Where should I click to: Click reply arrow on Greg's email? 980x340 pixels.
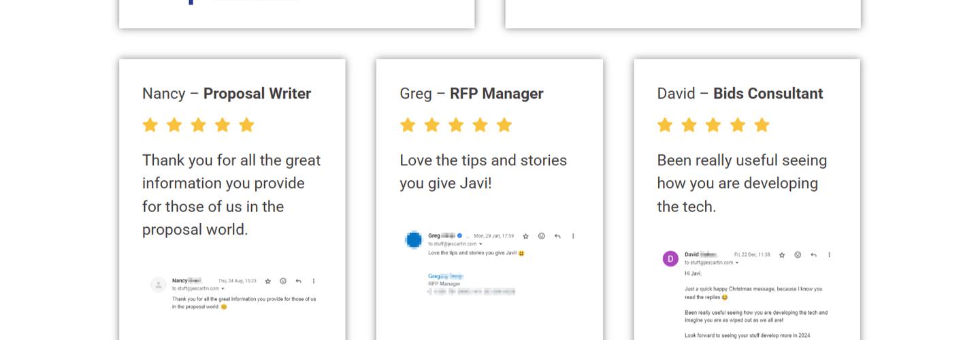pos(557,237)
